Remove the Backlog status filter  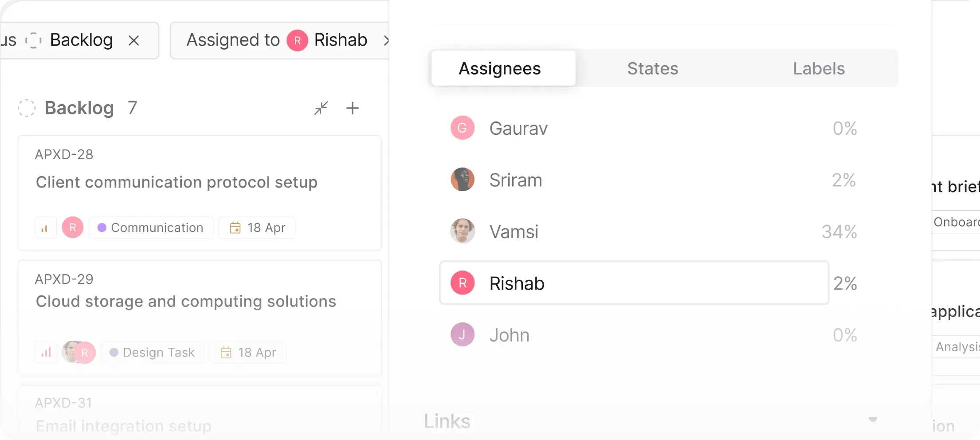coord(134,40)
